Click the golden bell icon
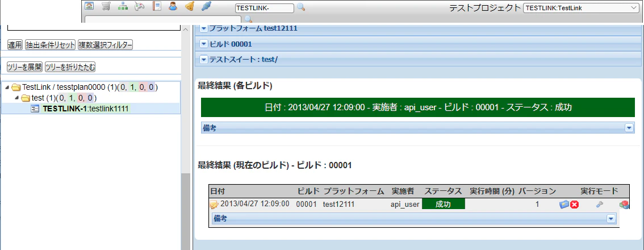 (x=189, y=6)
